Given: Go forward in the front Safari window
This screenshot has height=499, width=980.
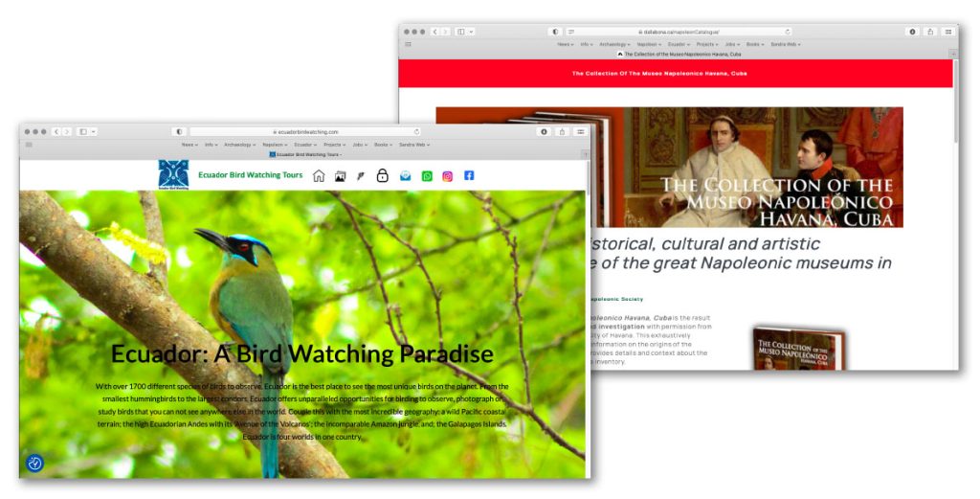Looking at the screenshot, I should [x=66, y=132].
